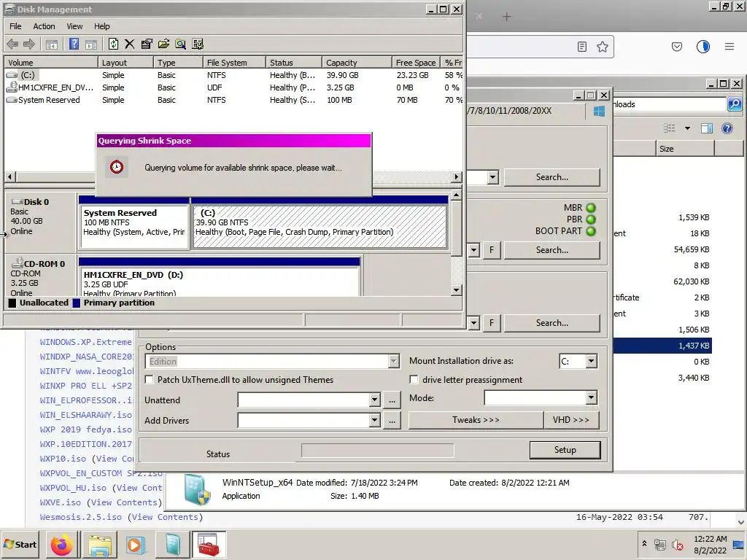The image size is (747, 560).
Task: Click the black Unallocated legend swatch
Action: tap(12, 303)
